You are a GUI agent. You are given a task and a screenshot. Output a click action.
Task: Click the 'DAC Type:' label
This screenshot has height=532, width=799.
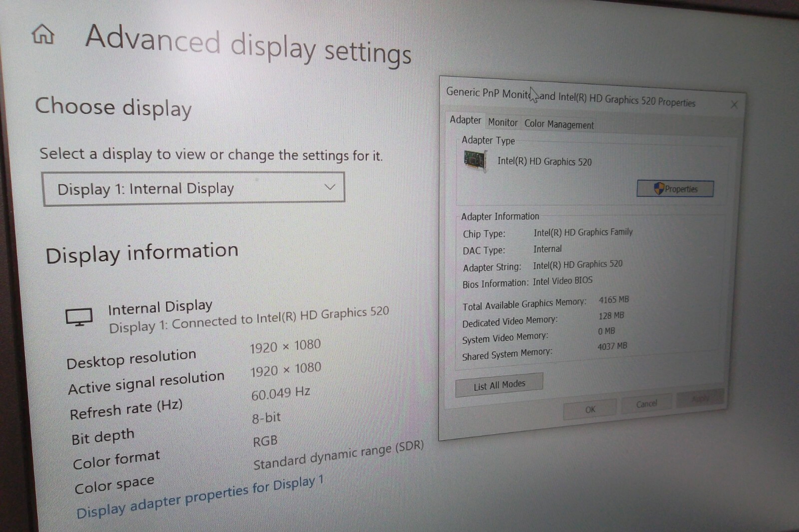(483, 251)
